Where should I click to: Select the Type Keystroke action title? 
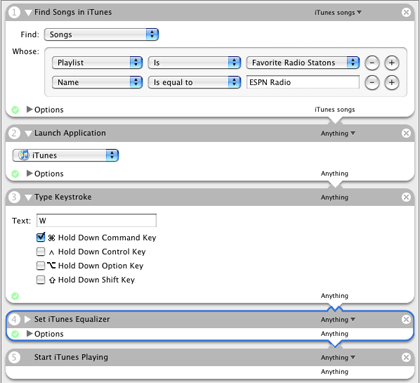pyautogui.click(x=63, y=197)
